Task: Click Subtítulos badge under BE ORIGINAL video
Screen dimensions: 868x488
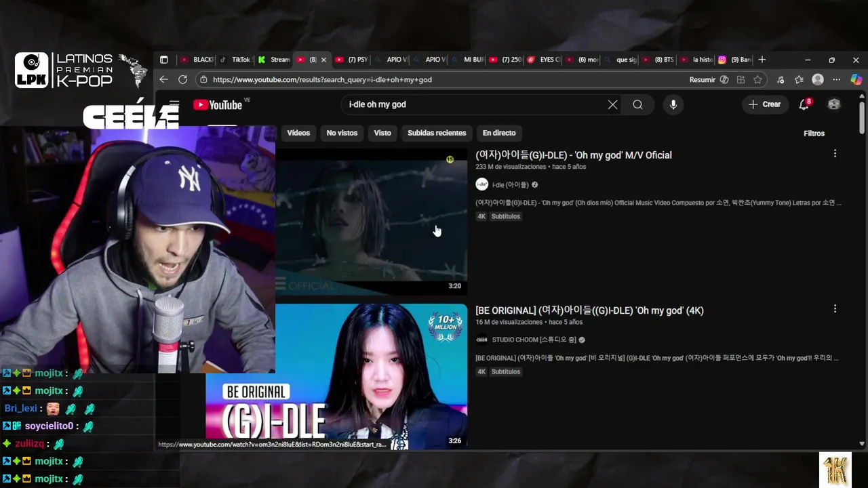Action: pos(506,371)
